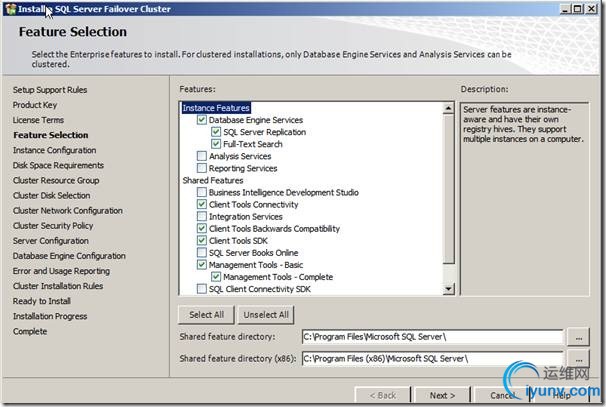Select Error and Usage Reporting step
The width and height of the screenshot is (606, 407).
tap(61, 271)
